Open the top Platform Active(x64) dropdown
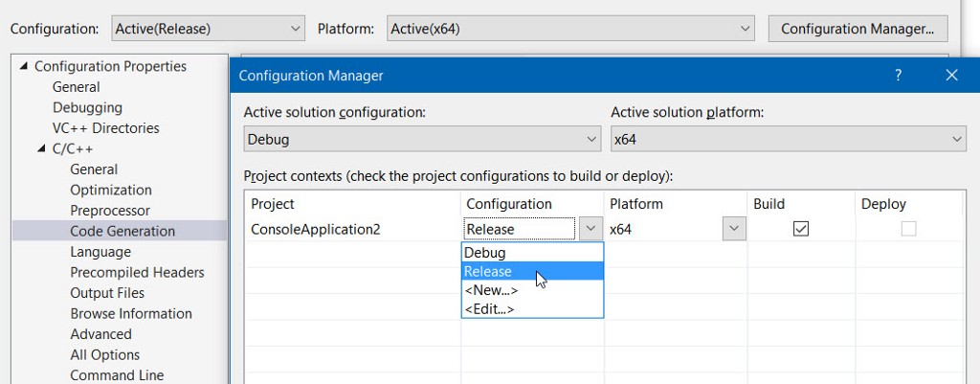Viewport: 980px width, 384px height. [x=570, y=29]
